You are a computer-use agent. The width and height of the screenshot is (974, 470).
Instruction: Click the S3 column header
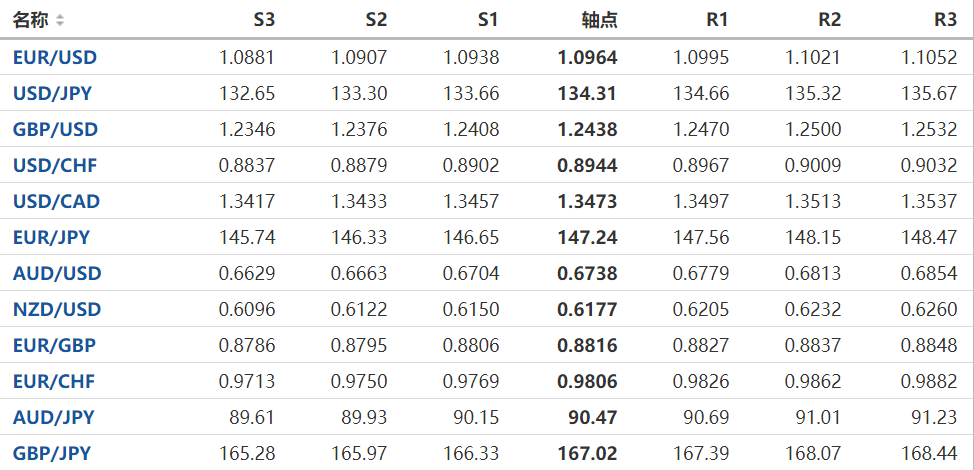[x=263, y=20]
